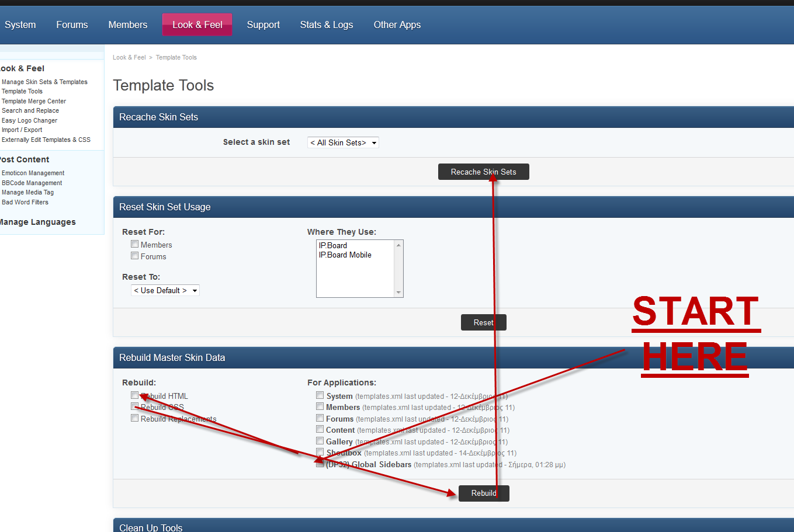
Task: Select IP.Board Mobile in the list
Action: 345,255
